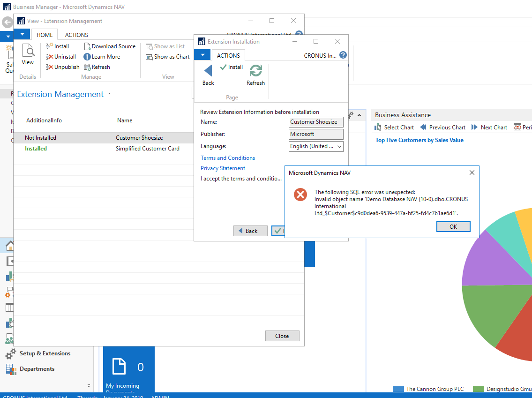This screenshot has width=532, height=398.
Task: Click OK in the SQL error dialog
Action: point(453,226)
